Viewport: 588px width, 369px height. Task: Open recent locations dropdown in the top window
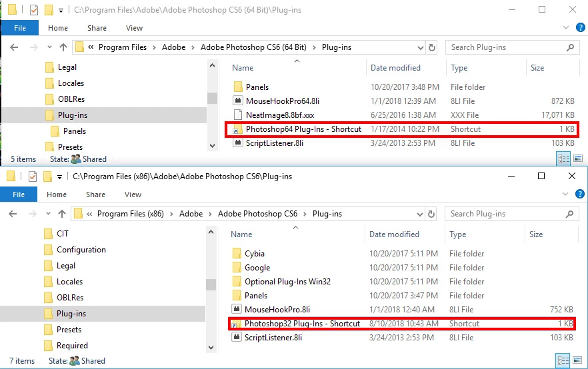(x=49, y=47)
